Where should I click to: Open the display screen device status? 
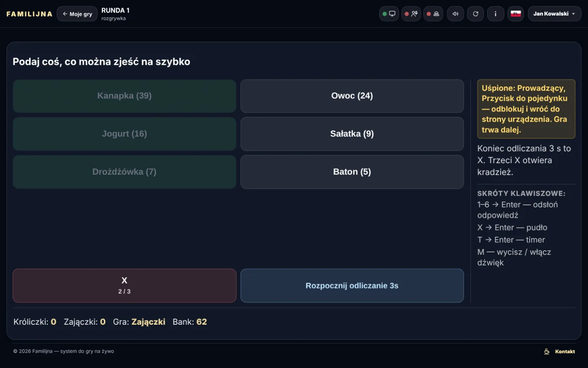(389, 14)
